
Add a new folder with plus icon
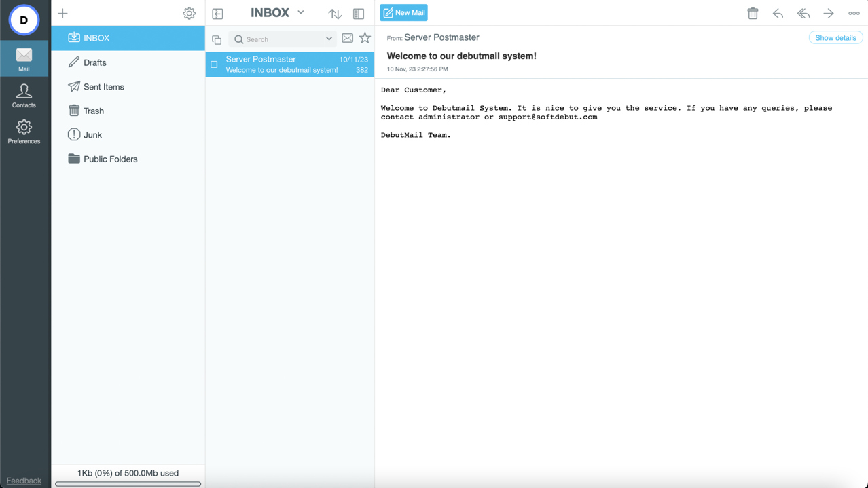tap(62, 13)
